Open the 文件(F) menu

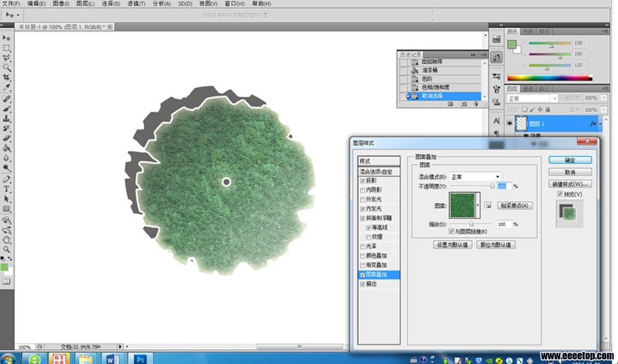pos(11,4)
